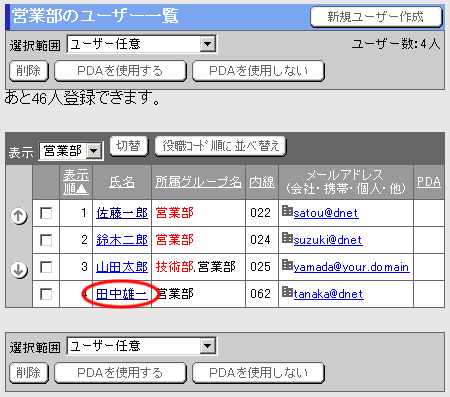This screenshot has width=450, height=397.
Task: Click the move-up arrow icon
Action: tap(19, 216)
